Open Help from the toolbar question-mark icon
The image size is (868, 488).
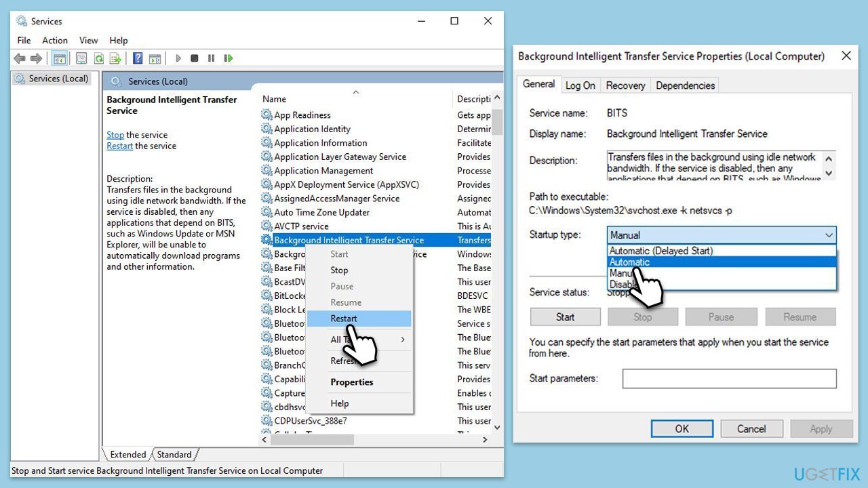[x=138, y=58]
